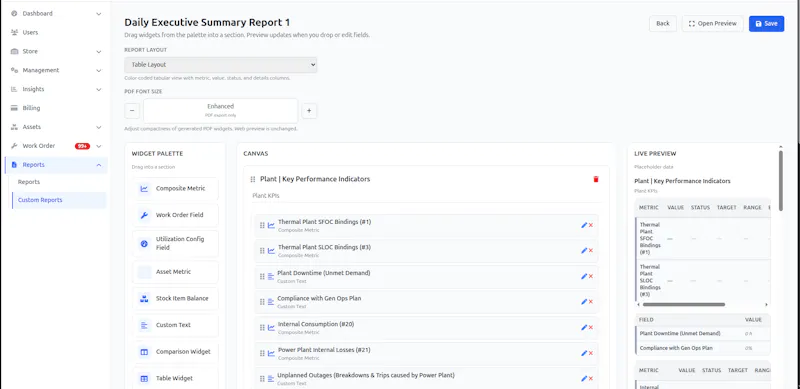Remove Thermal Plant SLOC Bindings (#3) widget

click(x=591, y=251)
